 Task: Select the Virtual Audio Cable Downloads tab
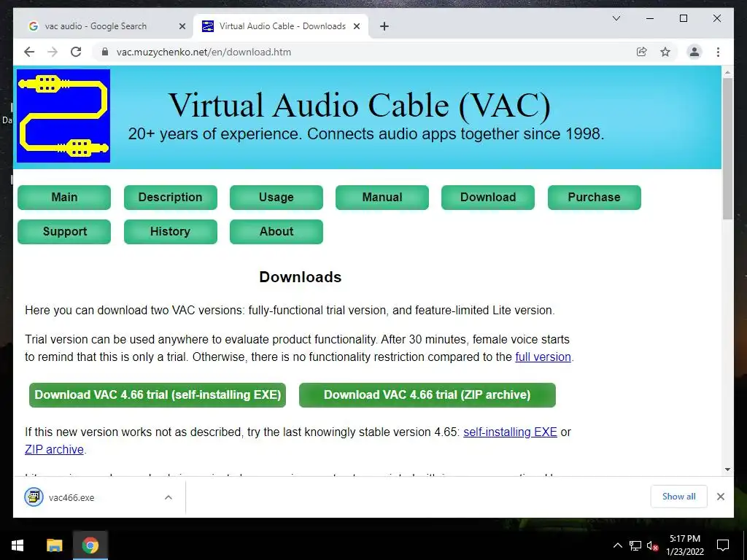point(281,27)
